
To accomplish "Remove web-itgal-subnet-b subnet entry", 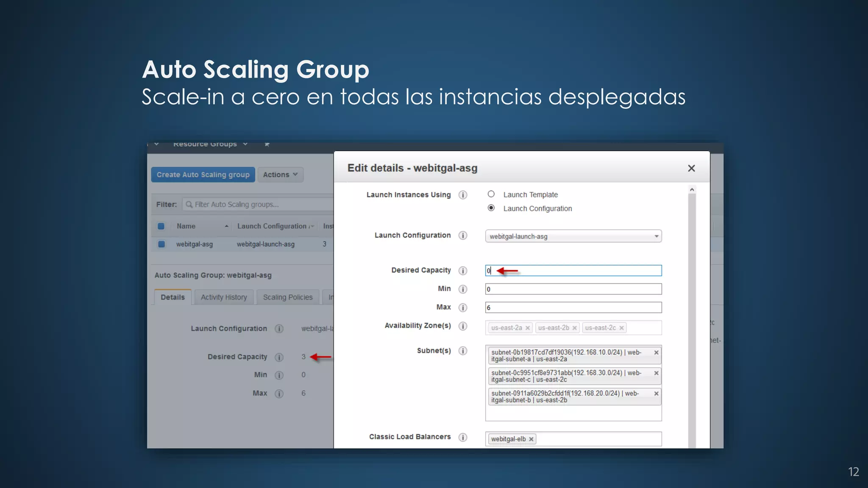I will click(656, 394).
